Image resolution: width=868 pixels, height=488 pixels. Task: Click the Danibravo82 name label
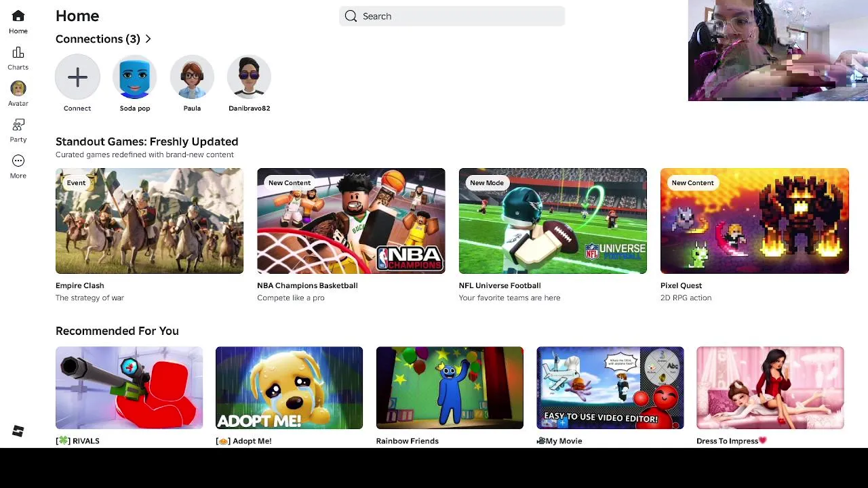250,108
